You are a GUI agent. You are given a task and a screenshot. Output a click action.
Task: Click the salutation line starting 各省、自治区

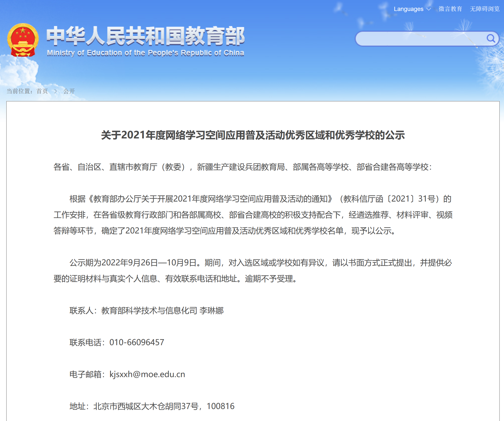[x=242, y=167]
